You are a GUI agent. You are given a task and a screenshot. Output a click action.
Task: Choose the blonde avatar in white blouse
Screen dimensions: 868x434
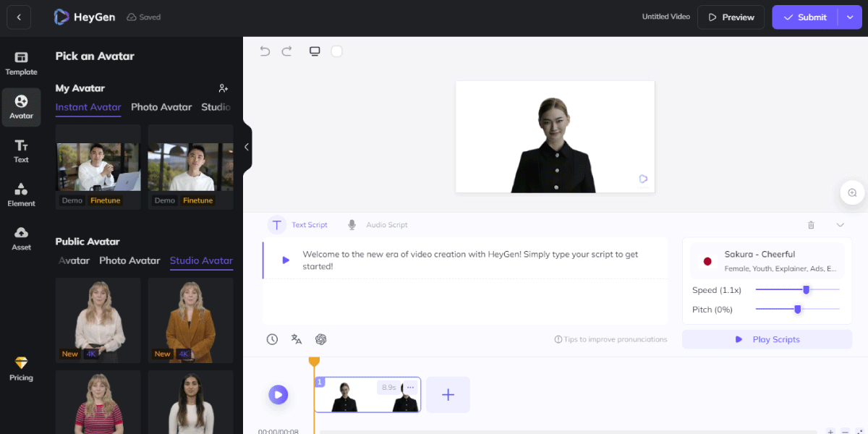click(98, 320)
